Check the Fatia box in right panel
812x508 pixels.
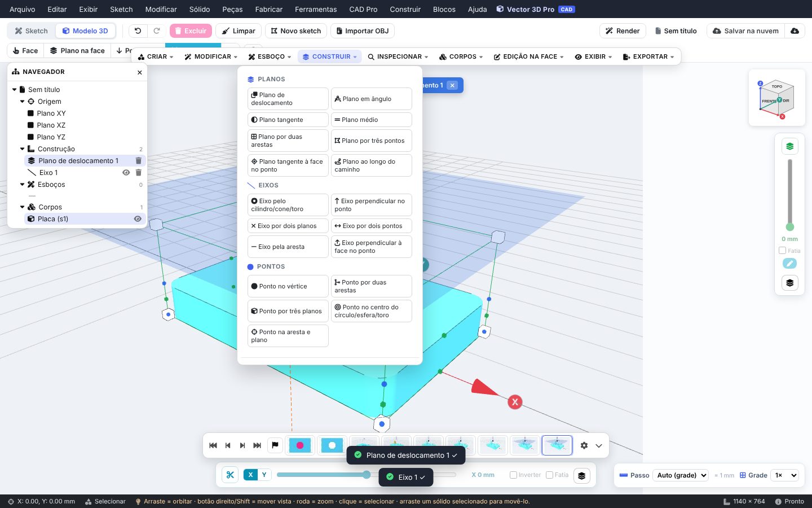coord(782,251)
